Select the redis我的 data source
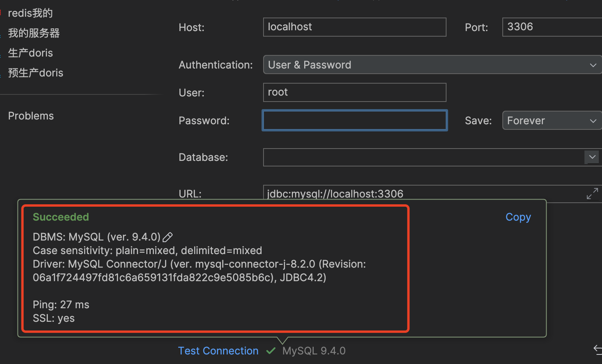The height and width of the screenshot is (364, 602). [30, 13]
